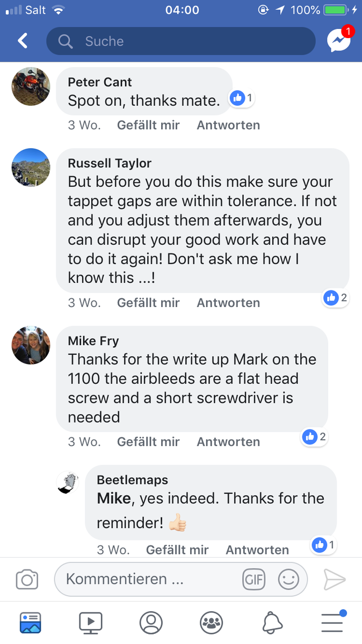Reply to Russell Taylor's comment with Antworten

coord(228,303)
